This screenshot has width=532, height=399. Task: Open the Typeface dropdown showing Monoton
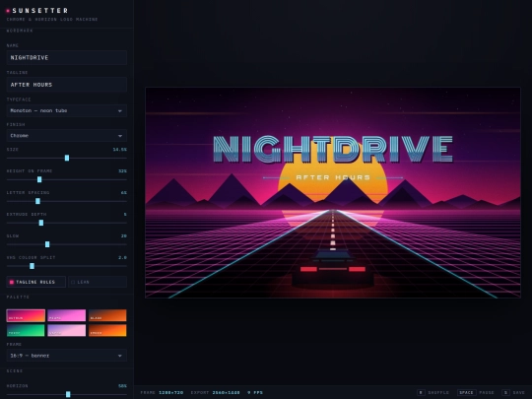pyautogui.click(x=67, y=110)
